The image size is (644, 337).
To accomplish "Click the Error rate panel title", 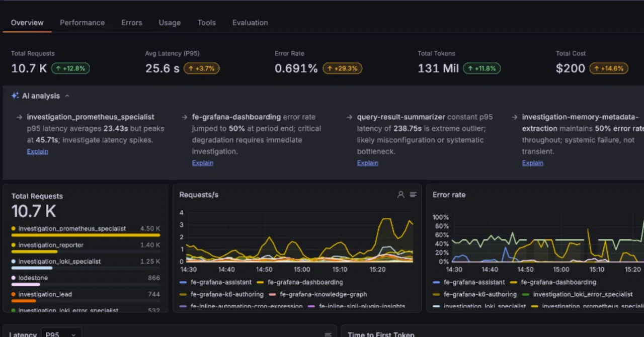I will (449, 195).
